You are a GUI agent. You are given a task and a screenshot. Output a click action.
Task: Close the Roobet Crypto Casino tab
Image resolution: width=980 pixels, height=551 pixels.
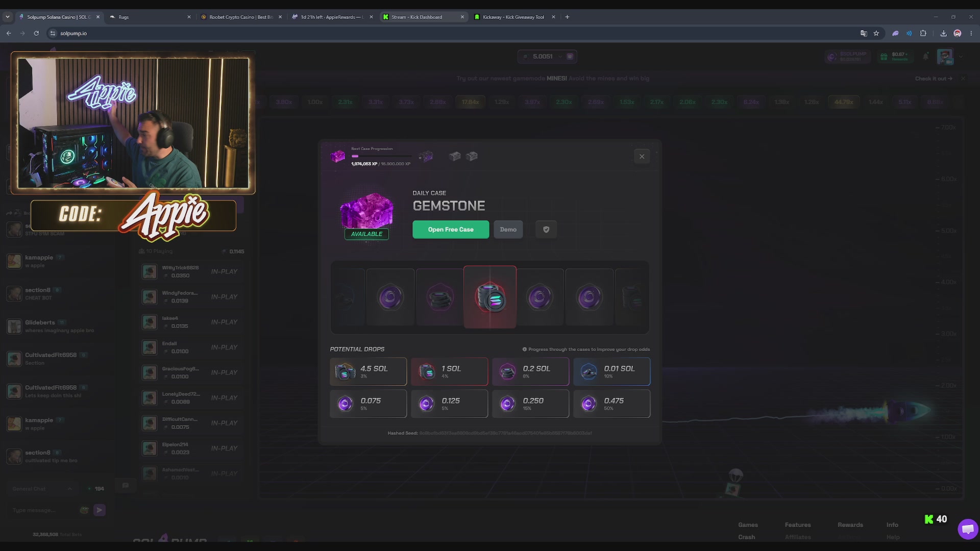[280, 17]
